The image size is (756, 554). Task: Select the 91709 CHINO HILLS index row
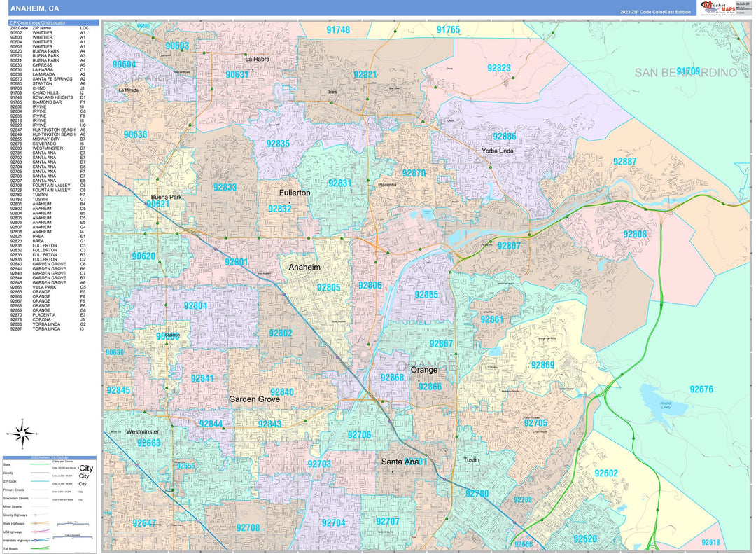pos(49,92)
